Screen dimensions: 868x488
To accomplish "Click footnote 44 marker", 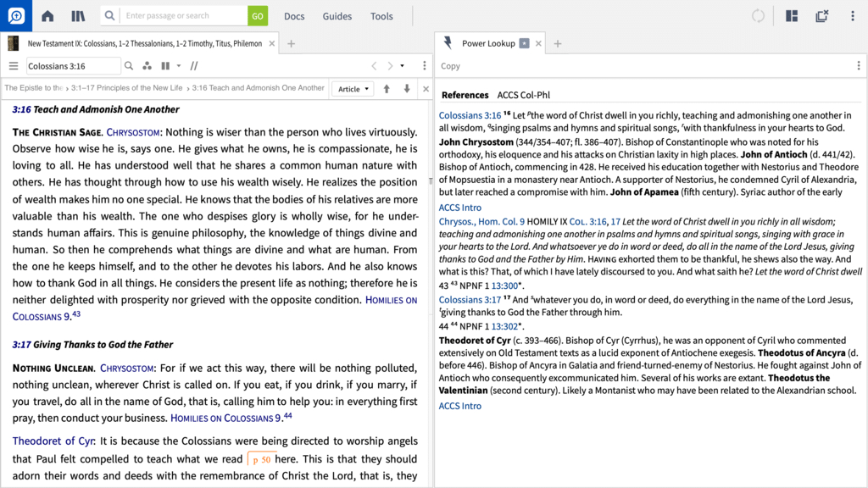I will click(288, 415).
